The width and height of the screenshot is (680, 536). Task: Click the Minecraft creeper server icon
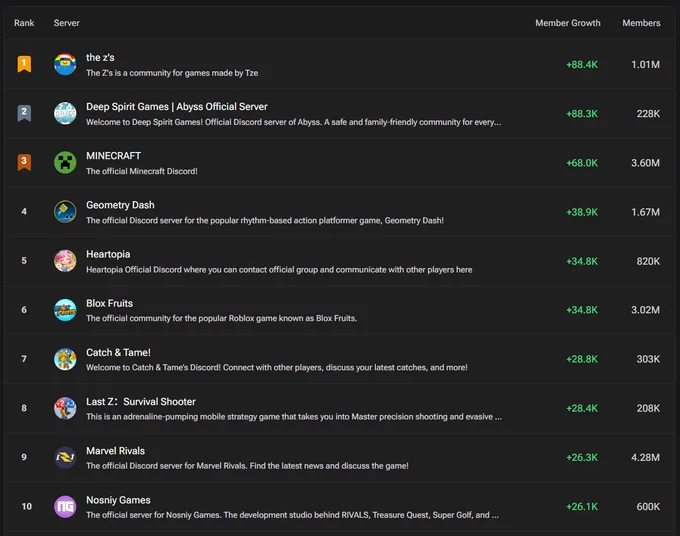coord(65,163)
